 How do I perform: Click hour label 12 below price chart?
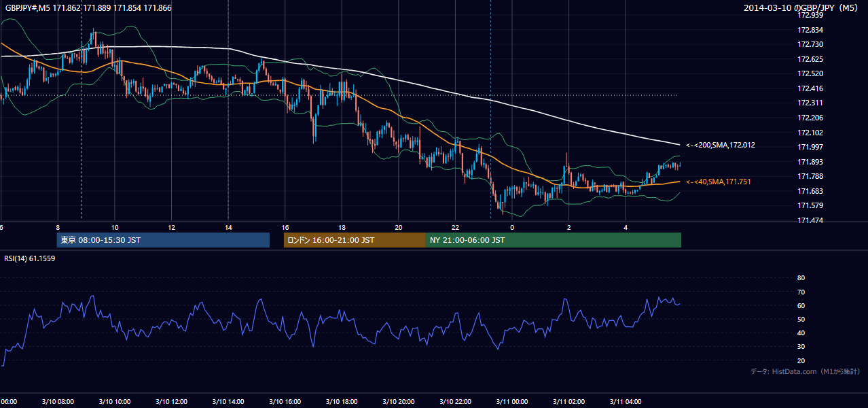pyautogui.click(x=172, y=227)
